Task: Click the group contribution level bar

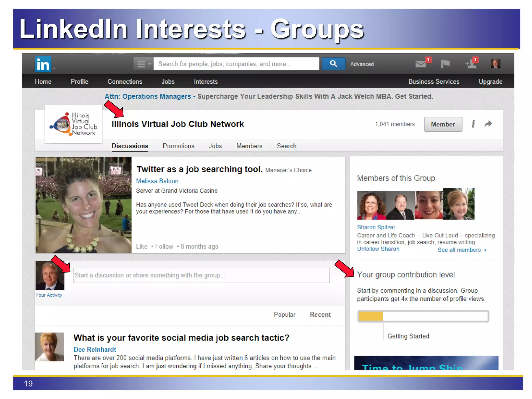Action: pyautogui.click(x=423, y=316)
